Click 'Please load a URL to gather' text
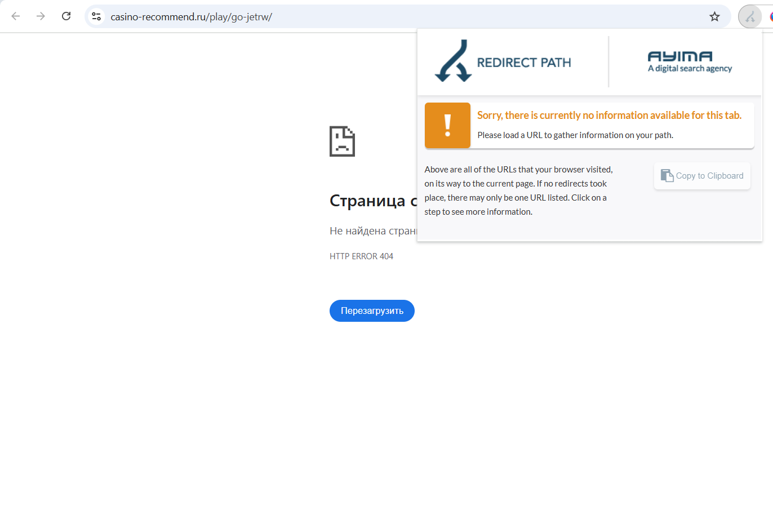 575,135
